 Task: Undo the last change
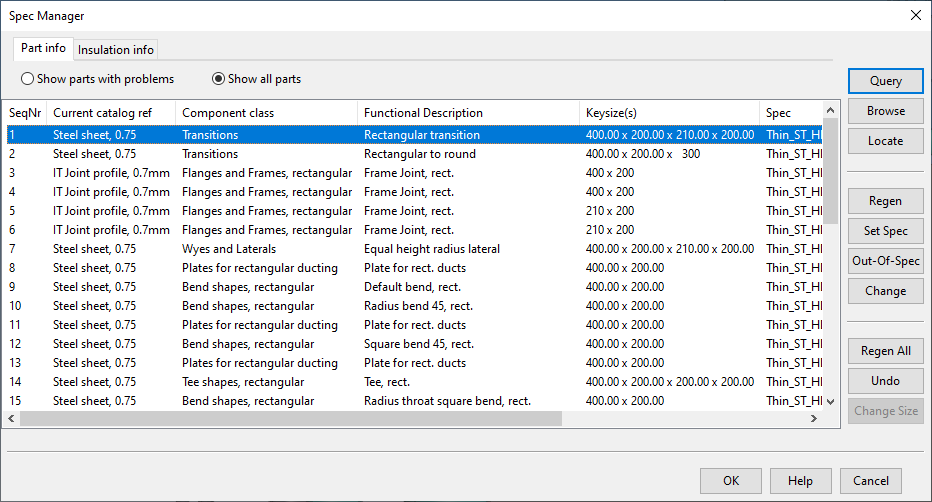pos(885,381)
